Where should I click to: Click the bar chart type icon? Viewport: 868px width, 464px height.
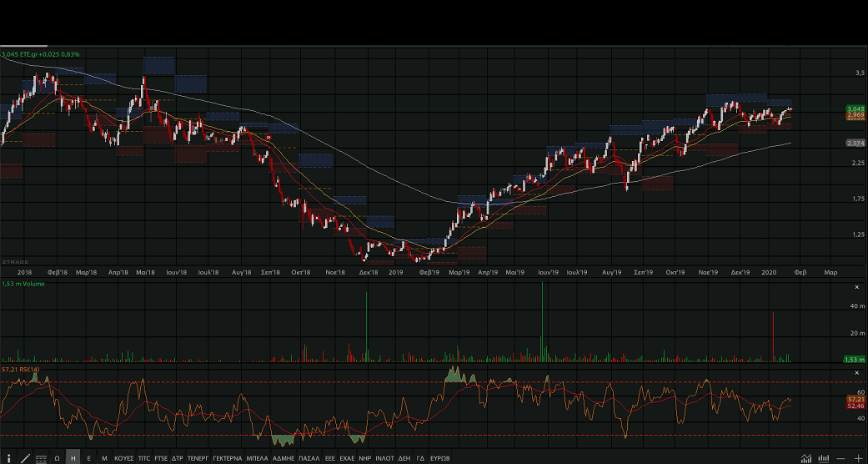point(824,458)
